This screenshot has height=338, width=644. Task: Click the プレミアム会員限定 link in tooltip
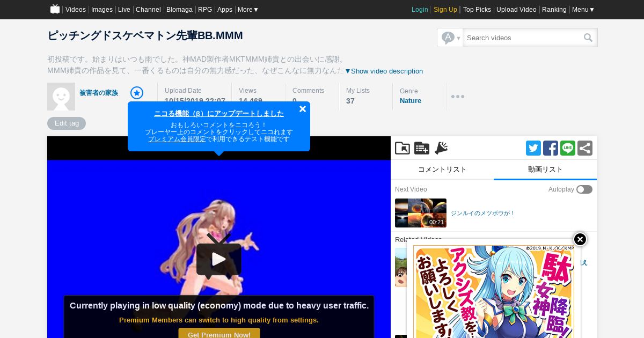(177, 139)
